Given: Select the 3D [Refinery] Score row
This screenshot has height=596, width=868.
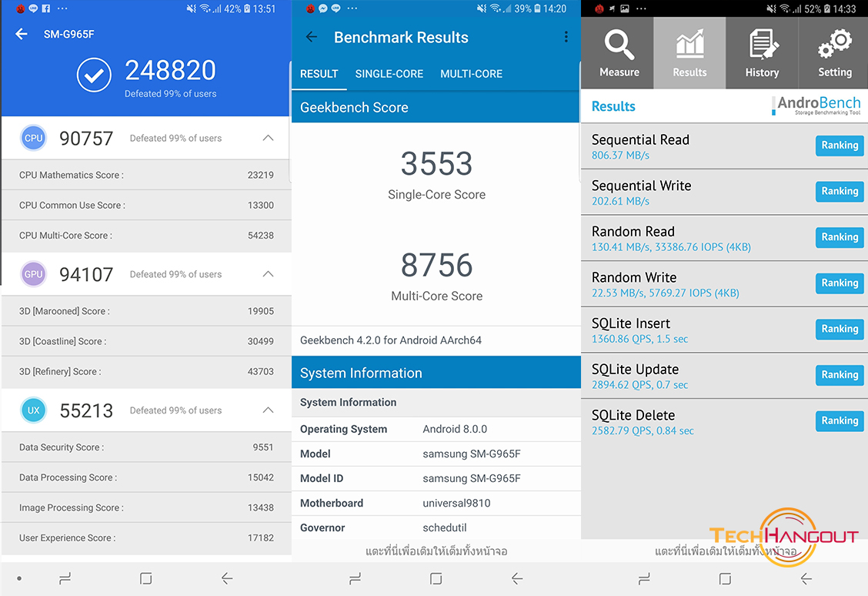Looking at the screenshot, I should (x=146, y=372).
